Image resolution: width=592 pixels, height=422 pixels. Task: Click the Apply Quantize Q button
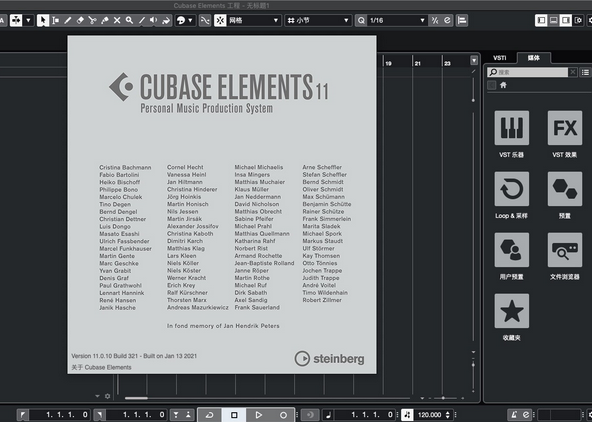point(361,20)
